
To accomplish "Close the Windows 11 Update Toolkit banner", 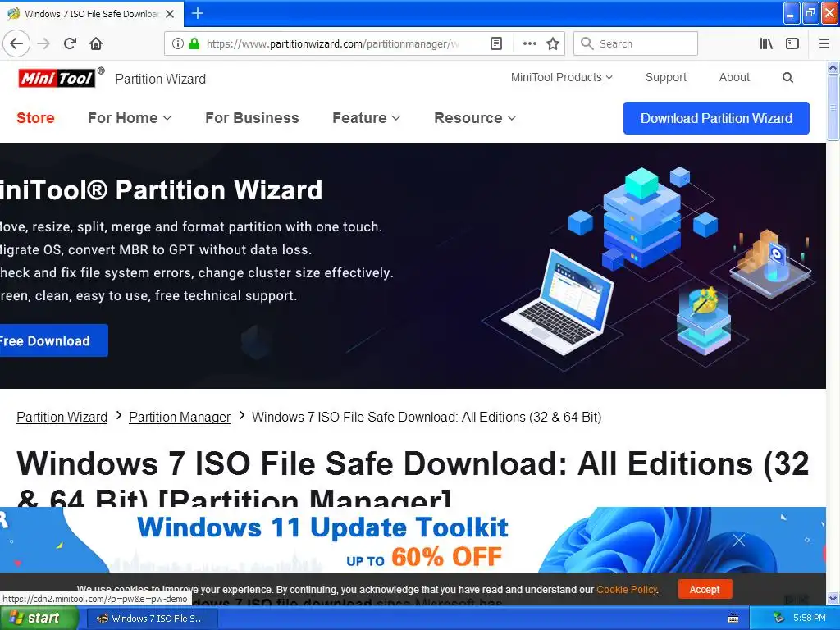I will click(x=739, y=540).
